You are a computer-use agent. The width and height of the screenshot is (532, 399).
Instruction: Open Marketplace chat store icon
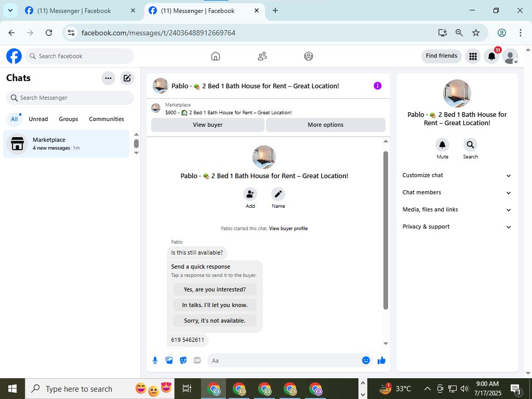pos(17,144)
